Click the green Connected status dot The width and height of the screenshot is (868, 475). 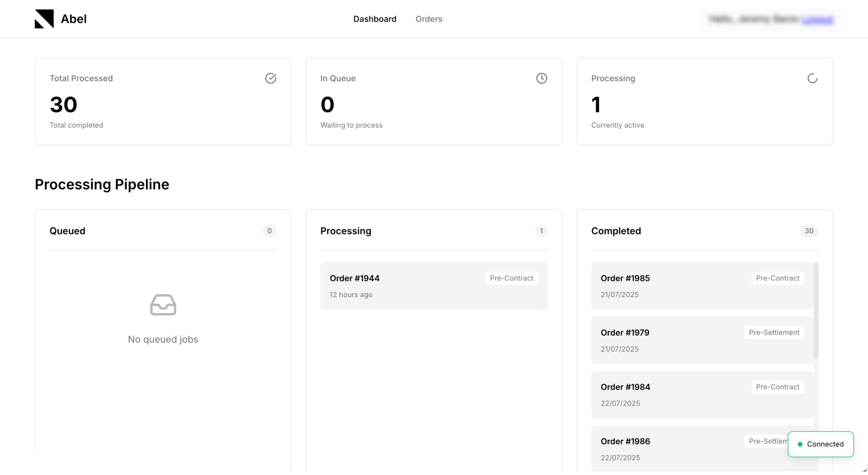[x=801, y=444]
